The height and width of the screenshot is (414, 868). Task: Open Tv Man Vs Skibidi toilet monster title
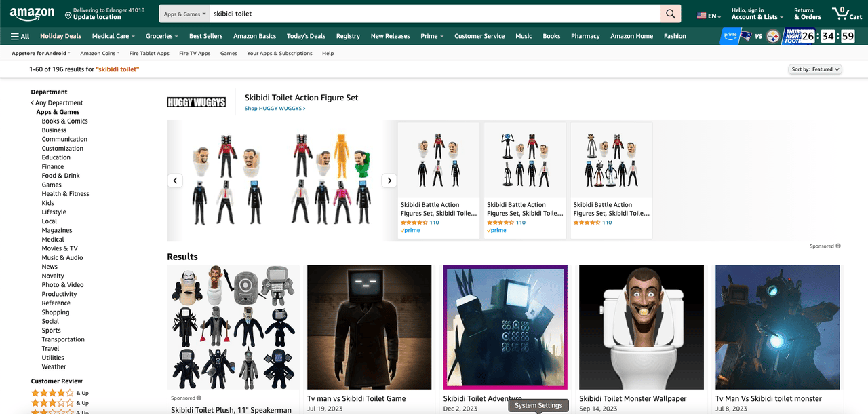768,399
